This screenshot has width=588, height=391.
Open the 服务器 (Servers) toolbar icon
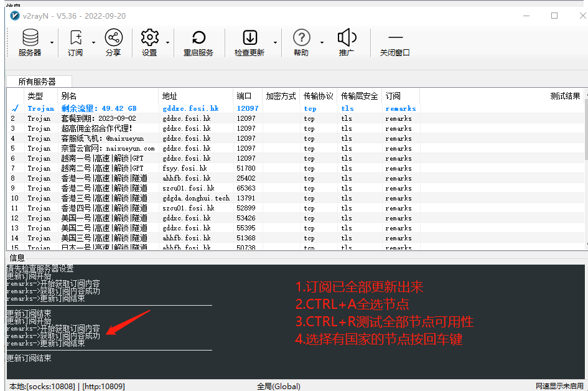(x=30, y=42)
